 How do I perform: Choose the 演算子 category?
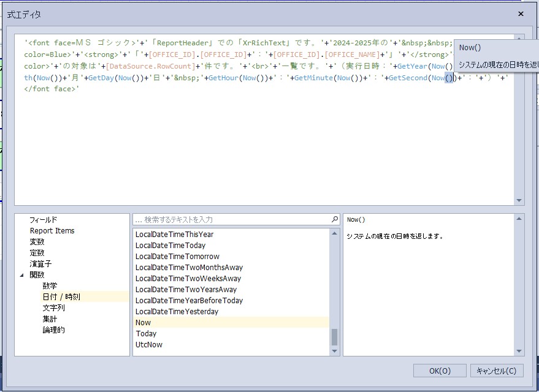point(40,264)
